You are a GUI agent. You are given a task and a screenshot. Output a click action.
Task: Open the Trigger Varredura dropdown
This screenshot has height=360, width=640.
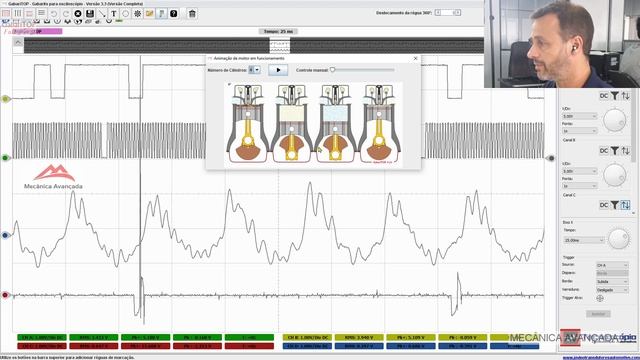click(x=612, y=290)
